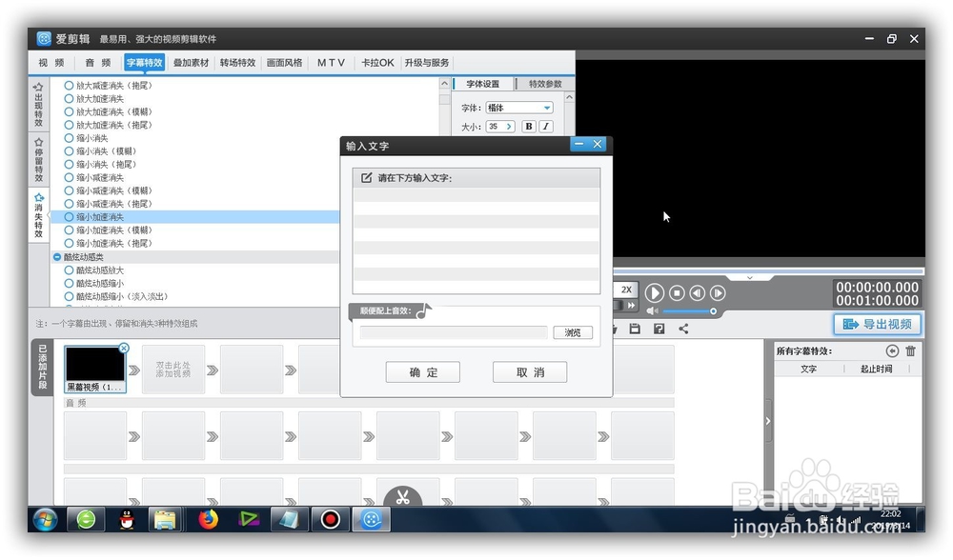
Task: Open the 视频 tab
Action: coord(51,63)
